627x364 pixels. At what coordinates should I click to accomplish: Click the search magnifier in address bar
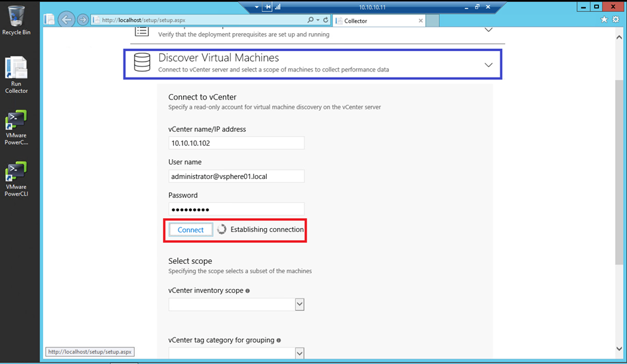[x=311, y=20]
